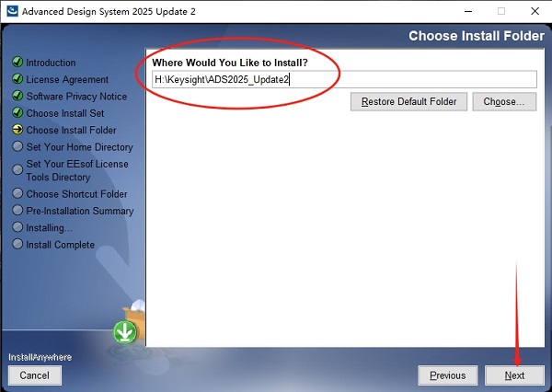Click the green checkmark beside Introduction

click(17, 62)
